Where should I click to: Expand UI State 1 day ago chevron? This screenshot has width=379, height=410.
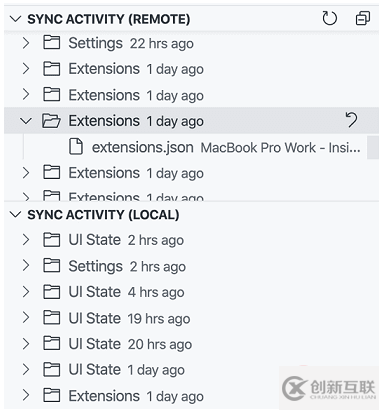click(x=26, y=370)
